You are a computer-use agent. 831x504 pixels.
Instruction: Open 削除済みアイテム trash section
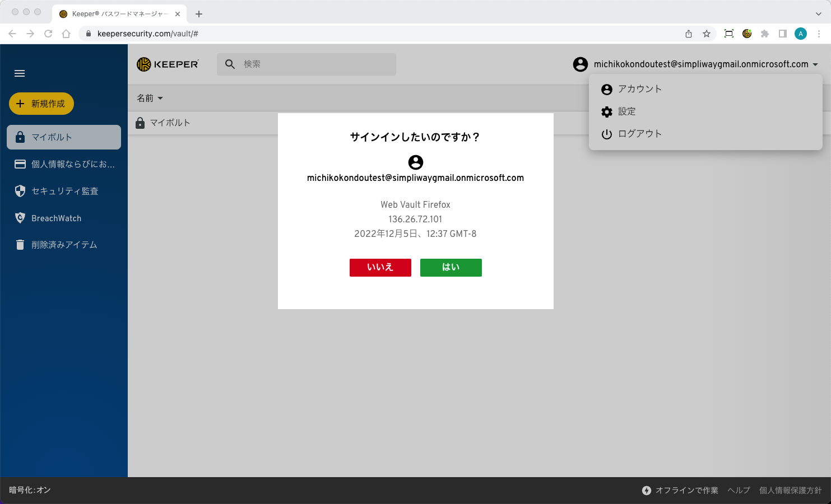tap(64, 245)
